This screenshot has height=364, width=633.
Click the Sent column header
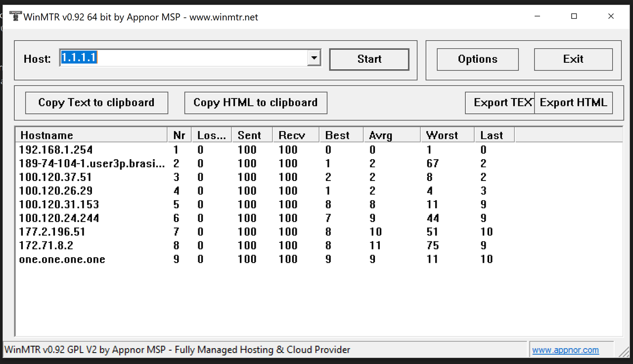tap(252, 136)
